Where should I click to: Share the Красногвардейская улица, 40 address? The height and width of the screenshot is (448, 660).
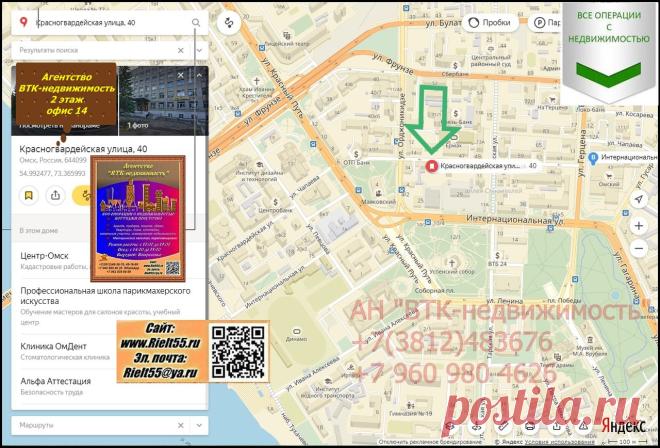pos(55,195)
